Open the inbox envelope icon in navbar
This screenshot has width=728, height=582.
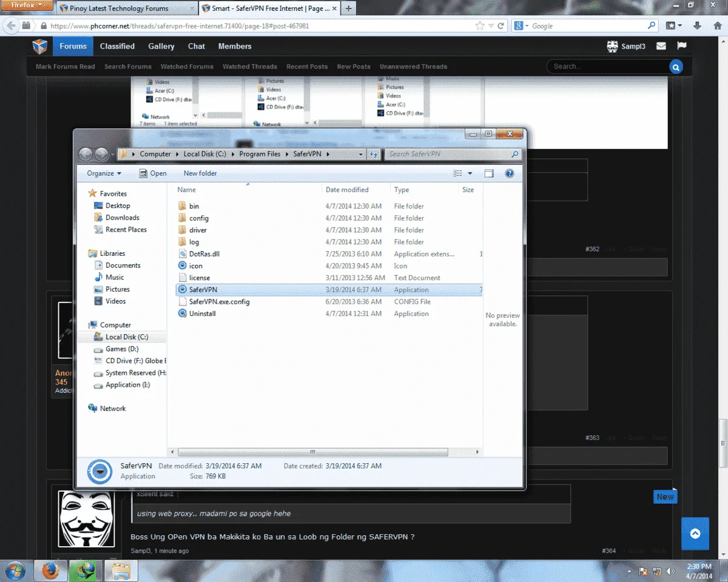pos(661,46)
